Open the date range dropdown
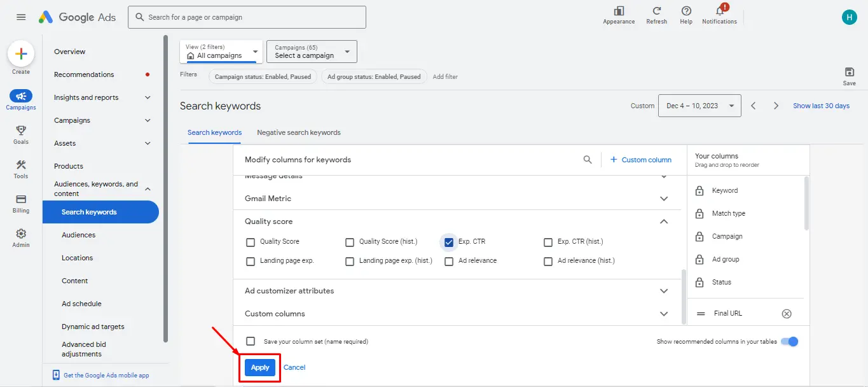Screen dimensions: 868x387 click(x=699, y=106)
